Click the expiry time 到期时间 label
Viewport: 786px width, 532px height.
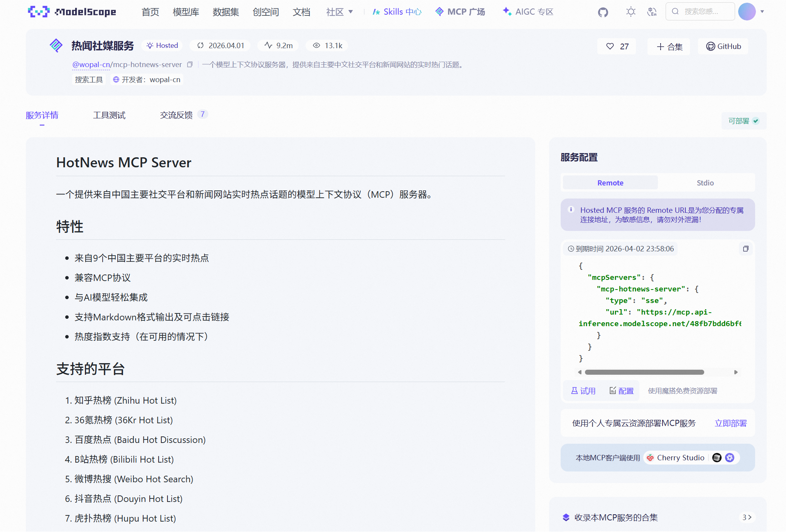(621, 249)
